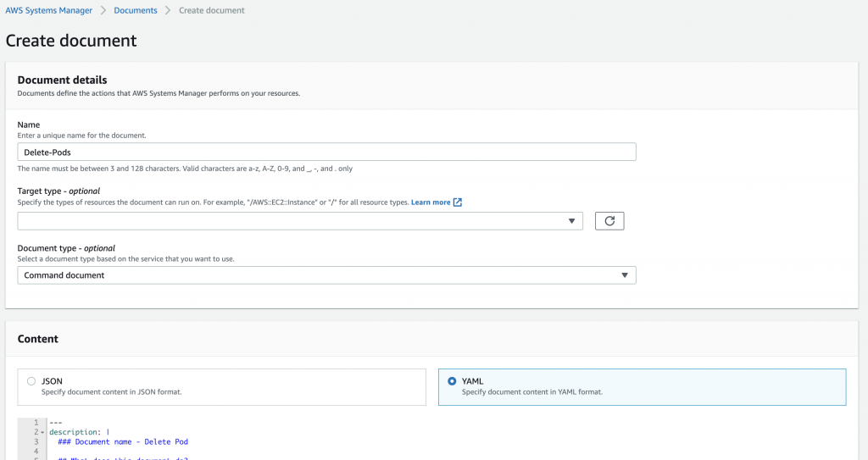Screen dimensions: 868x460
Task: Click the external link icon after Learn more
Action: pos(458,202)
